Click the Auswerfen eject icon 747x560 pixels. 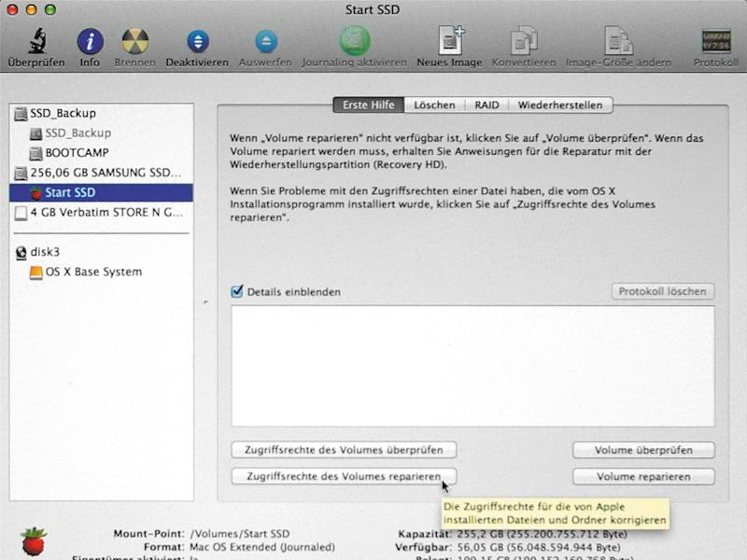266,41
